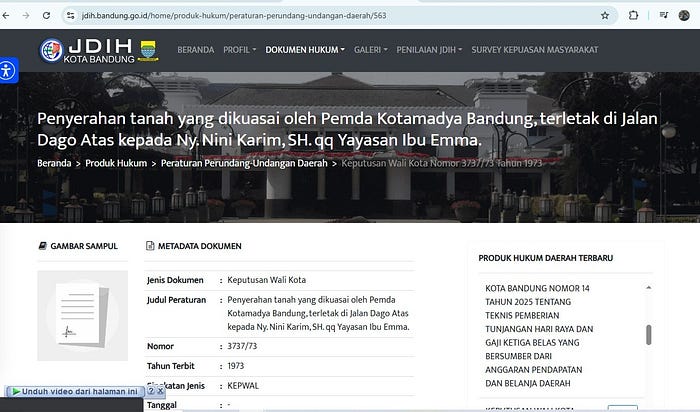Image resolution: width=700 pixels, height=412 pixels.
Task: Open the browser profile avatar
Action: (x=684, y=16)
